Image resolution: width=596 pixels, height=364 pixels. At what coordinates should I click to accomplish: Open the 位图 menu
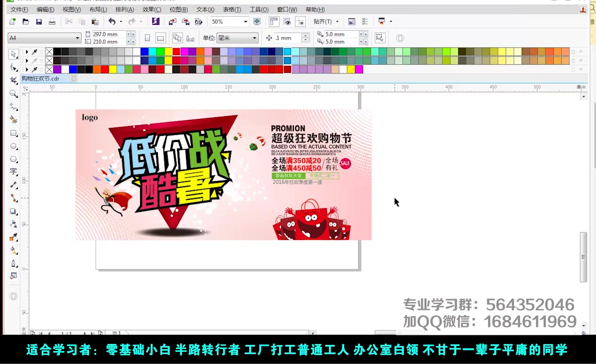coord(178,9)
